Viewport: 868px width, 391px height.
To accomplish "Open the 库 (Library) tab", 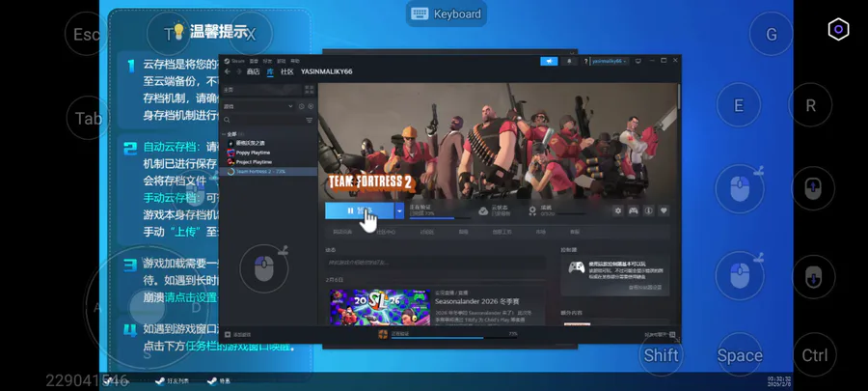I will [x=270, y=71].
